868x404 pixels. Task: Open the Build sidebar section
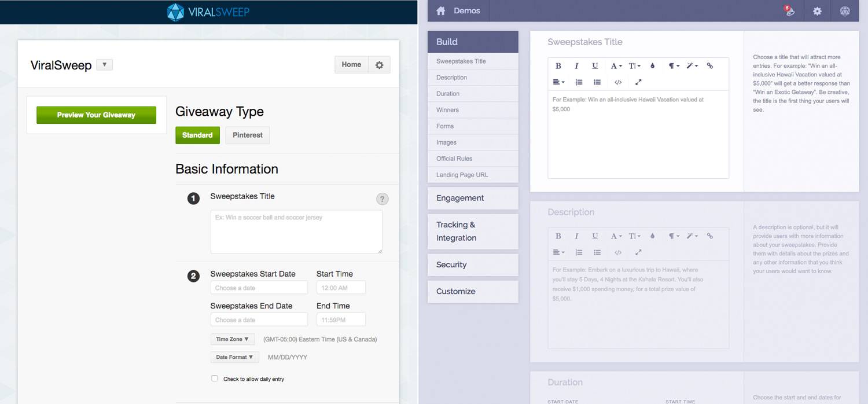point(473,42)
